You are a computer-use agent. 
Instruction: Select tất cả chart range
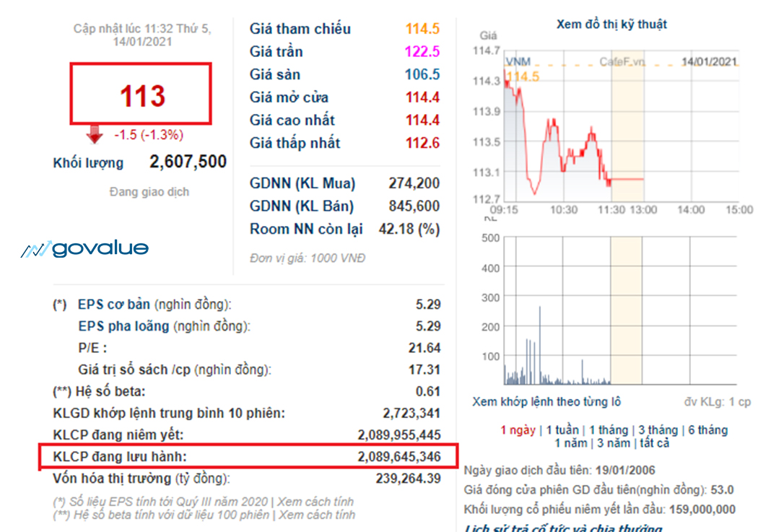654,443
